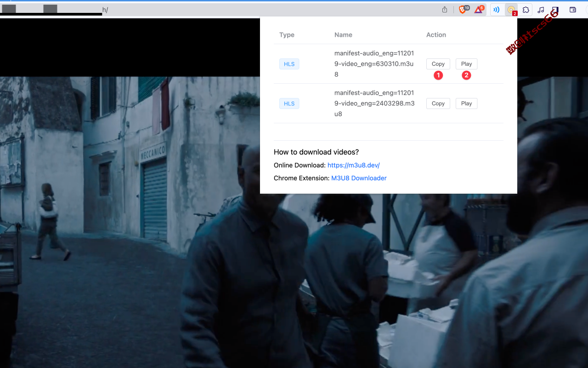The width and height of the screenshot is (588, 368).
Task: Click the 'How to download videos?' heading
Action: pyautogui.click(x=316, y=152)
